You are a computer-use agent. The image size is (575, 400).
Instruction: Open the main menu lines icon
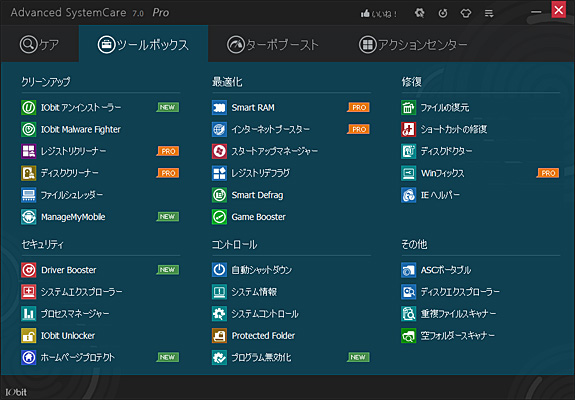click(x=489, y=14)
